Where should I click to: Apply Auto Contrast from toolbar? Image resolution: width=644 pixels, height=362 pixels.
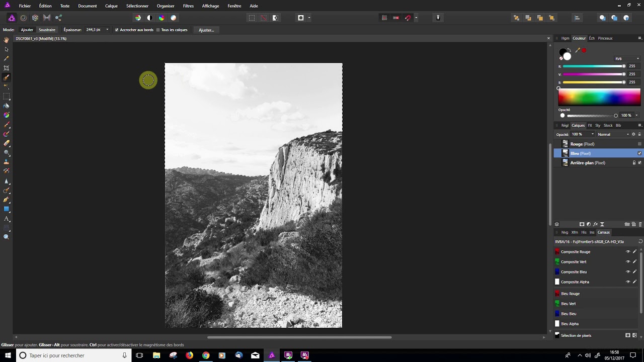tap(149, 18)
